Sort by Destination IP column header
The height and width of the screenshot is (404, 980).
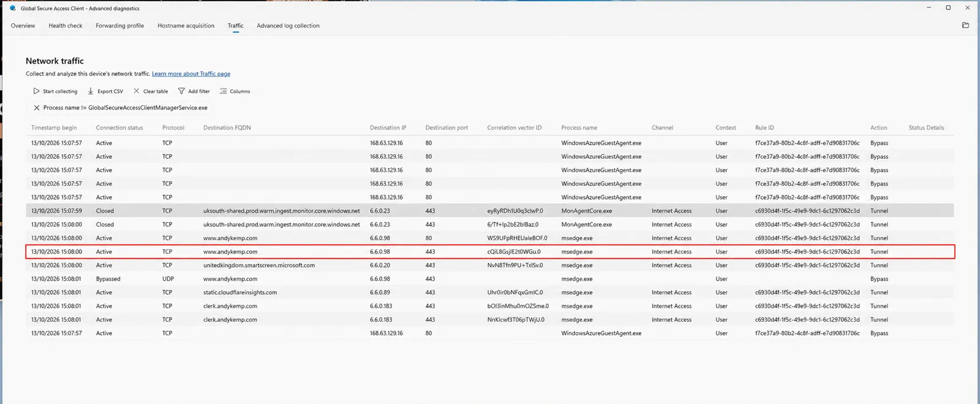pyautogui.click(x=388, y=128)
